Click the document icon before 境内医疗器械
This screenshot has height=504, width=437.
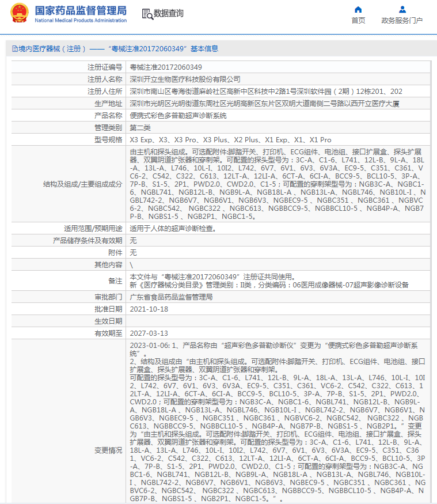pyautogui.click(x=15, y=49)
